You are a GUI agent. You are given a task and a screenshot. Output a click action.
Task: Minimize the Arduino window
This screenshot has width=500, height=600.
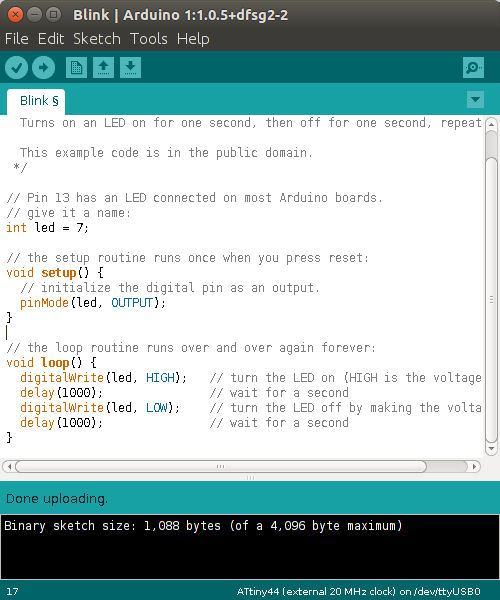pos(34,15)
